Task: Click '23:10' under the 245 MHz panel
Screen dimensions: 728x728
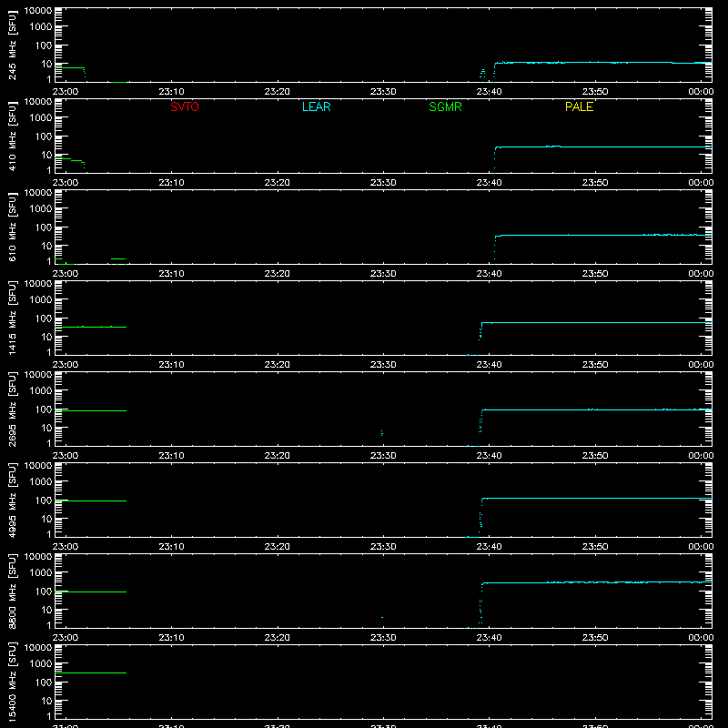Action: (171, 92)
